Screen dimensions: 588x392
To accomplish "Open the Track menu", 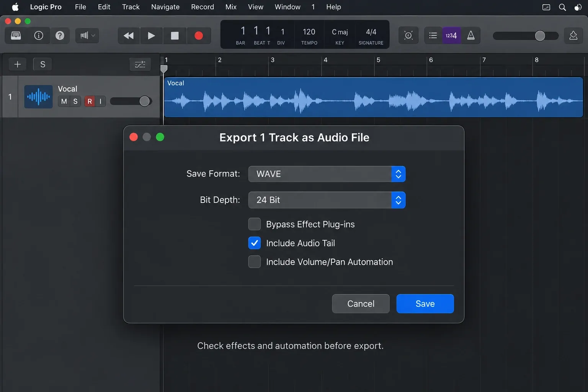I will click(x=131, y=7).
